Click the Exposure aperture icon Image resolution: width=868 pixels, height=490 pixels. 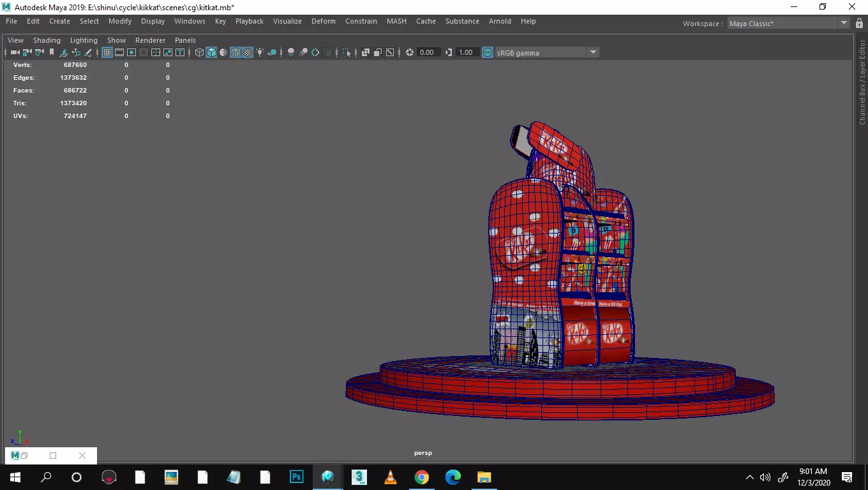pos(410,52)
